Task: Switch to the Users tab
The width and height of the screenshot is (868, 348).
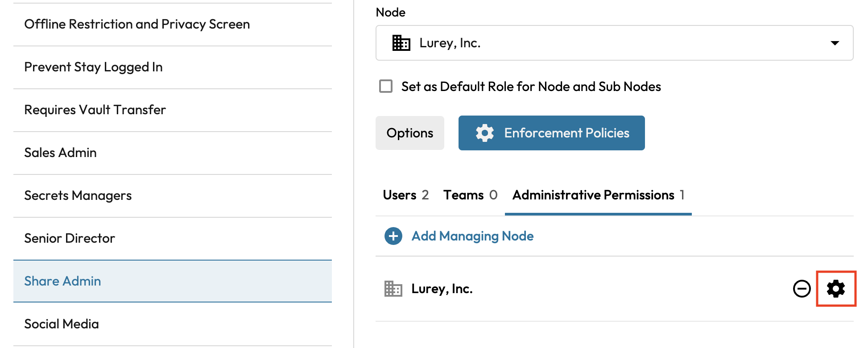Action: (405, 195)
